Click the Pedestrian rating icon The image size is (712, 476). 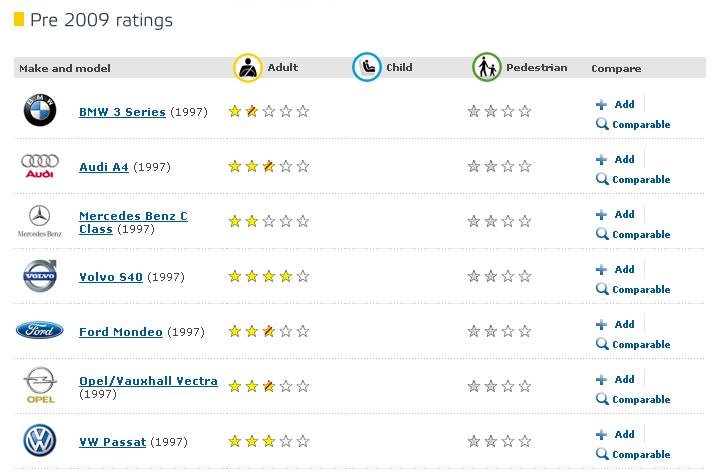(486, 67)
